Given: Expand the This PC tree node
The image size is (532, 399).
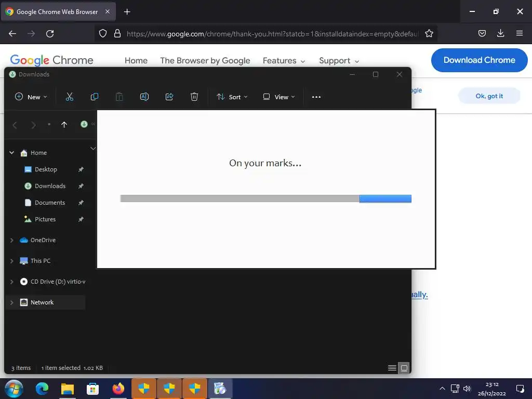Looking at the screenshot, I should (x=12, y=261).
